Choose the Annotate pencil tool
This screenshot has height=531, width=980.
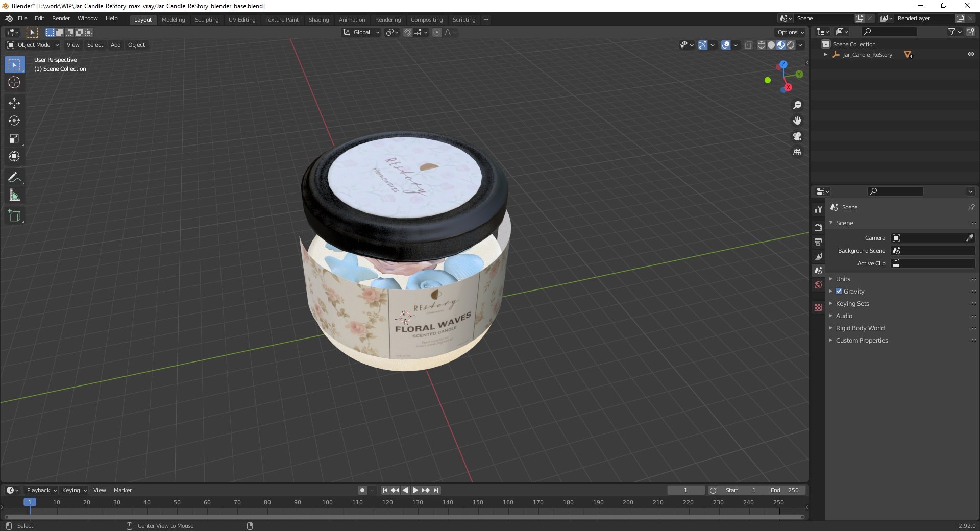click(x=14, y=178)
